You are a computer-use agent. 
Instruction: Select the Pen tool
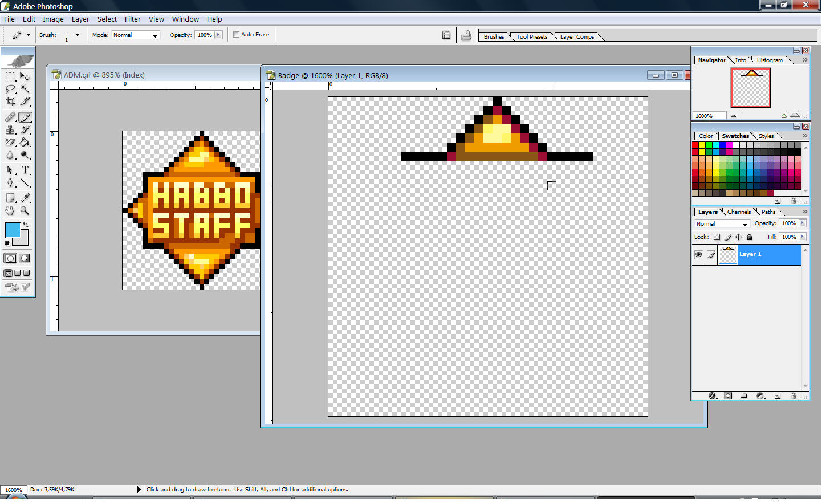coord(10,184)
